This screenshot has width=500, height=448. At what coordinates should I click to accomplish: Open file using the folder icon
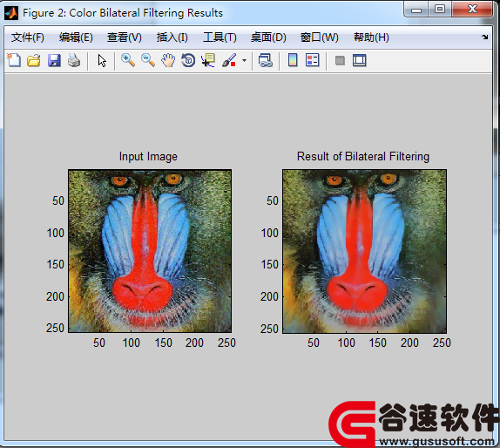pos(33,60)
